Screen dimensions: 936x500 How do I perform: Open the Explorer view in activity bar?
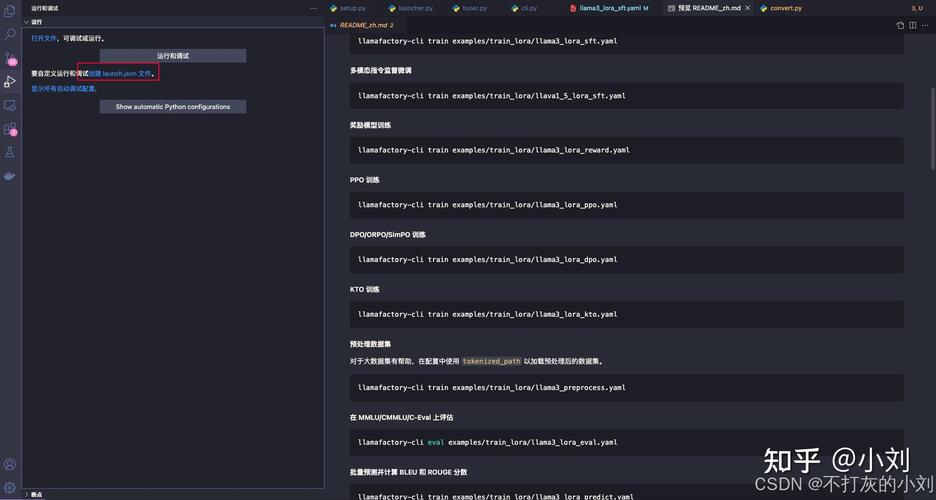10,11
